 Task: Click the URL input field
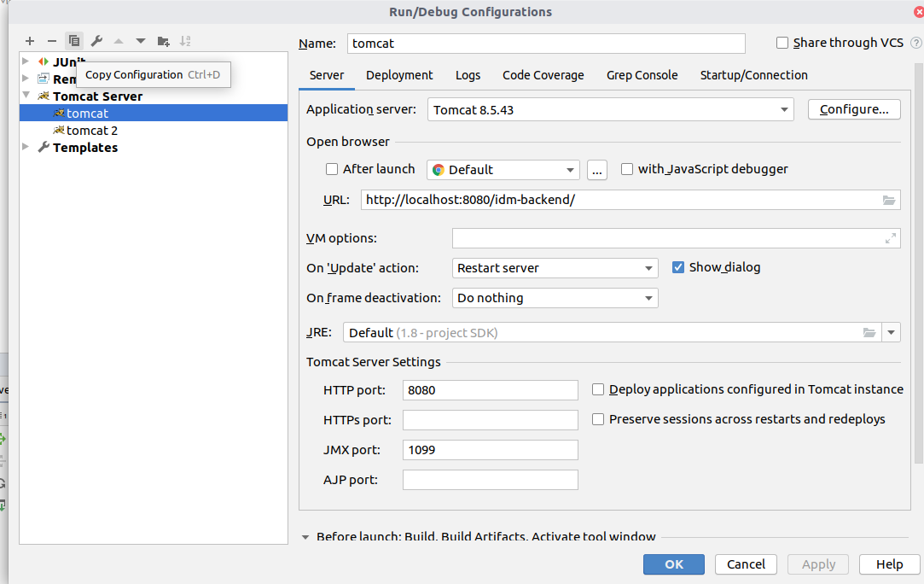[631, 200]
